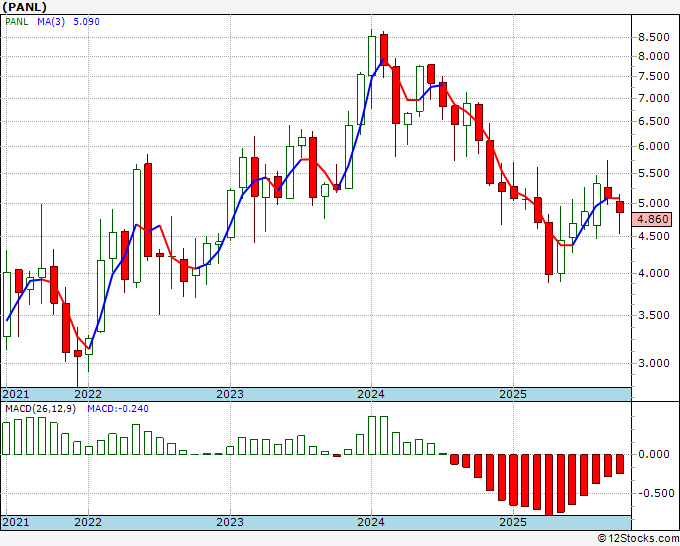Screen dimensions: 680x546
Task: Click the 8.500 price axis label
Action: coord(654,37)
